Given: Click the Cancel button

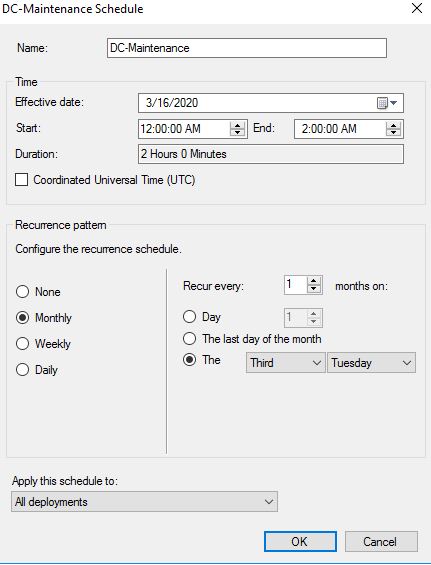Looking at the screenshot, I should tap(381, 541).
